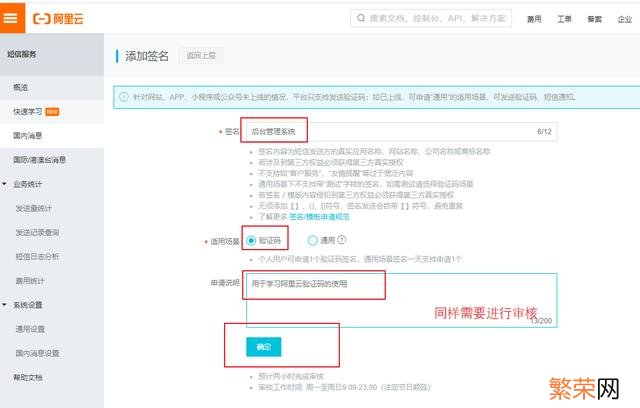Click the 6/12 character counter
Screen dimensions: 640x408
click(544, 131)
